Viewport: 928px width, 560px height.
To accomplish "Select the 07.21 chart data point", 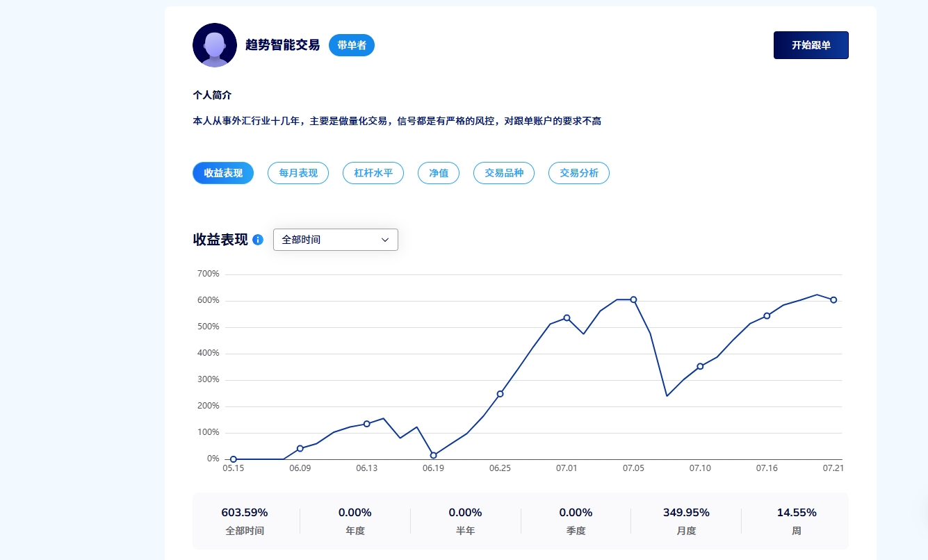I will pyautogui.click(x=833, y=300).
